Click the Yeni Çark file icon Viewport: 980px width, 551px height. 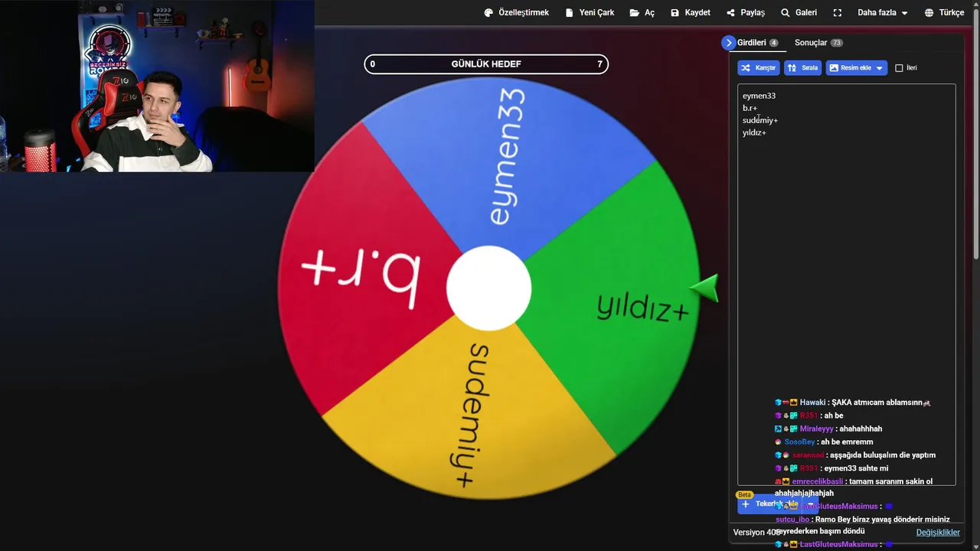[569, 13]
